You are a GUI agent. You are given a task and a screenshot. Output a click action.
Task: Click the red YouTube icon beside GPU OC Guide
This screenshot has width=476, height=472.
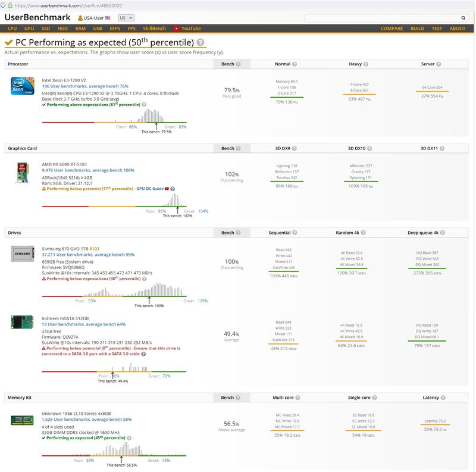[167, 189]
